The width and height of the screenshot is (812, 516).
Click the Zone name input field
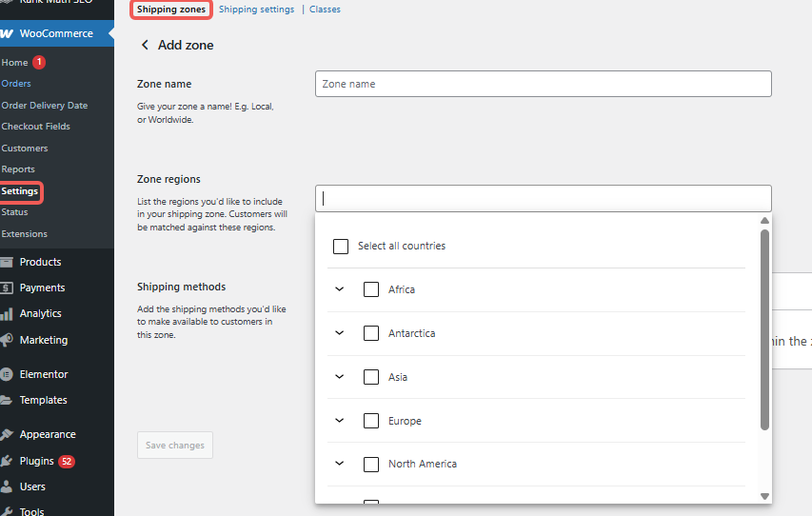click(543, 84)
